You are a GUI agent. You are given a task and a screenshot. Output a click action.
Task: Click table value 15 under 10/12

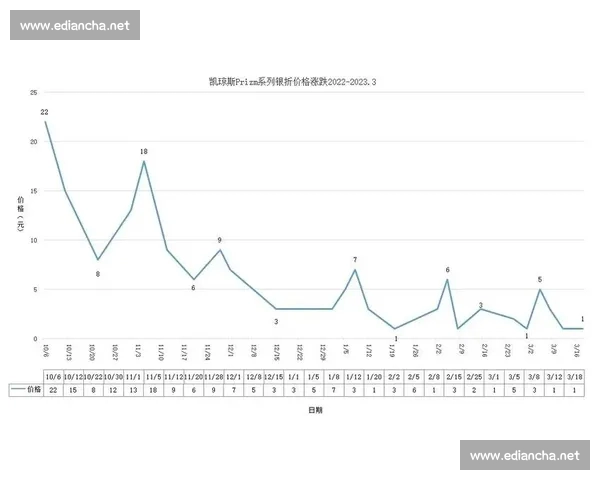(73, 390)
